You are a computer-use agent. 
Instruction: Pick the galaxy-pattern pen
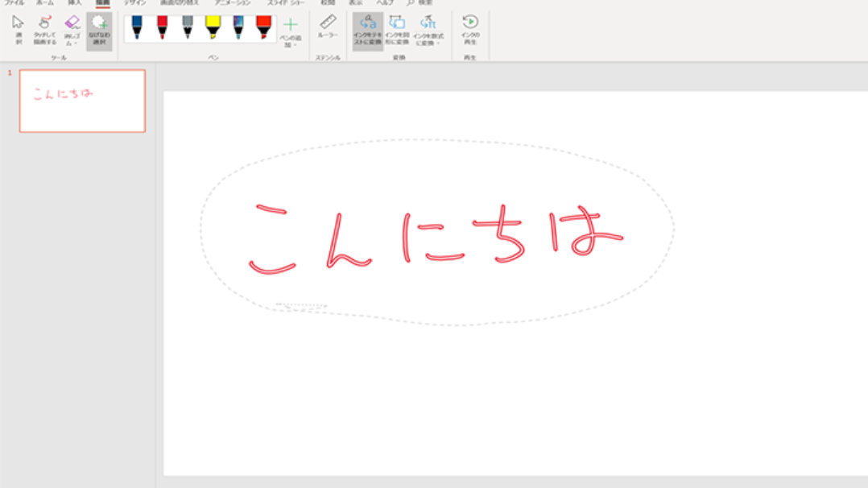pos(238,27)
